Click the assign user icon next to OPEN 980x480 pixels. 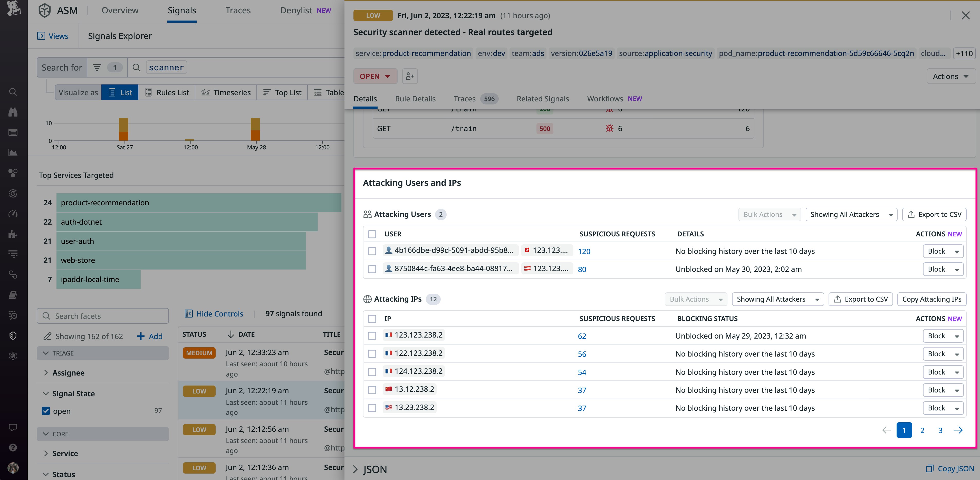[410, 76]
